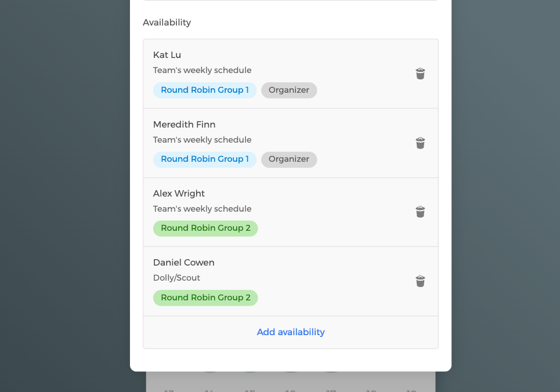
Task: Select Alex Wright's Team's weekly schedule text
Action: (x=202, y=209)
